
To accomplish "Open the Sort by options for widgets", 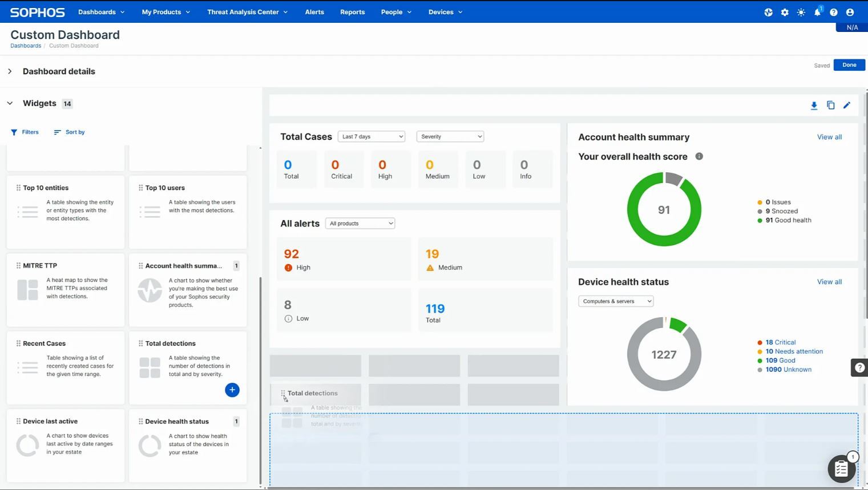I will point(68,132).
